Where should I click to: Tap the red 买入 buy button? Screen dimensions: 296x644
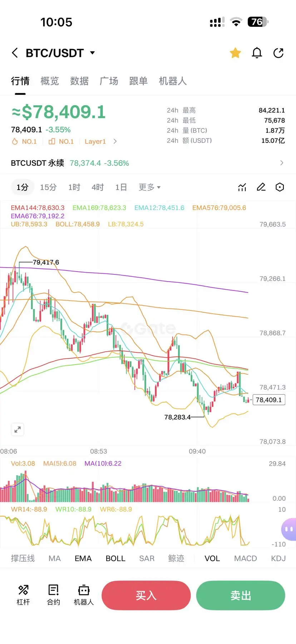(x=146, y=595)
